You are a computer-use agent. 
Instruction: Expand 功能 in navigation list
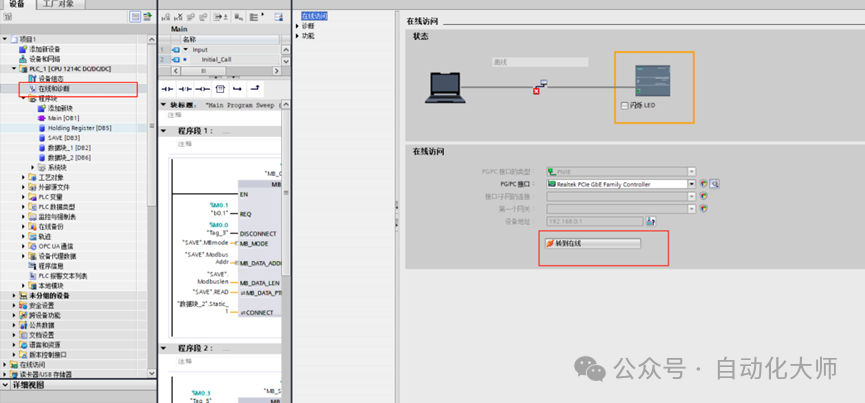(297, 36)
